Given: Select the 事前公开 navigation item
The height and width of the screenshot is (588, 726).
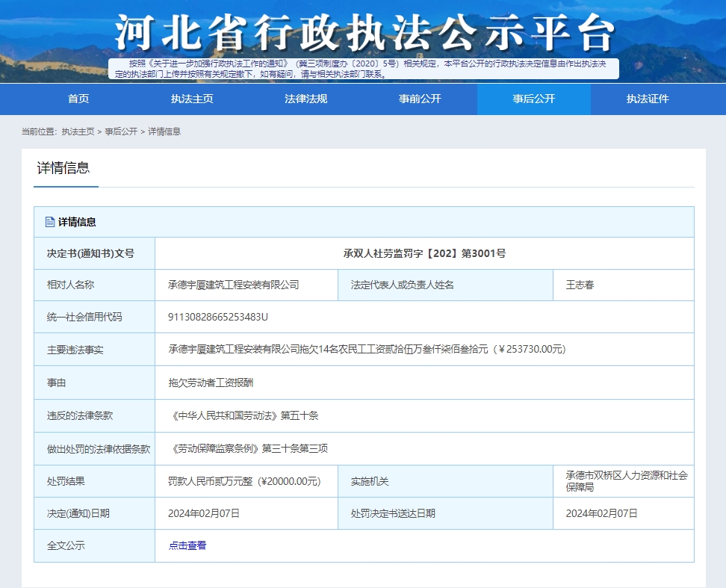Looking at the screenshot, I should 420,99.
